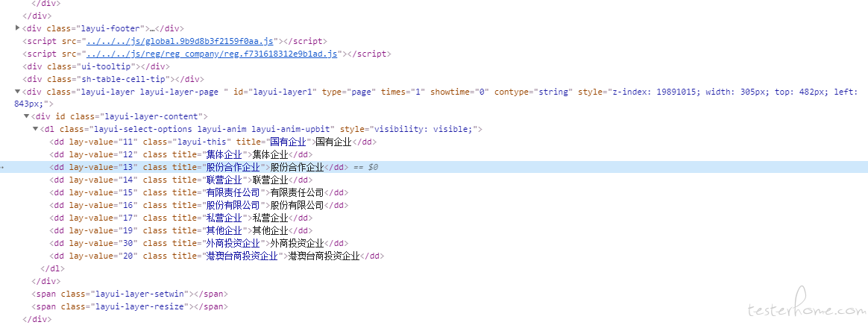Open the global.9b9d8b3f2159f0aa.js script link
The height and width of the screenshot is (328, 868).
click(180, 41)
